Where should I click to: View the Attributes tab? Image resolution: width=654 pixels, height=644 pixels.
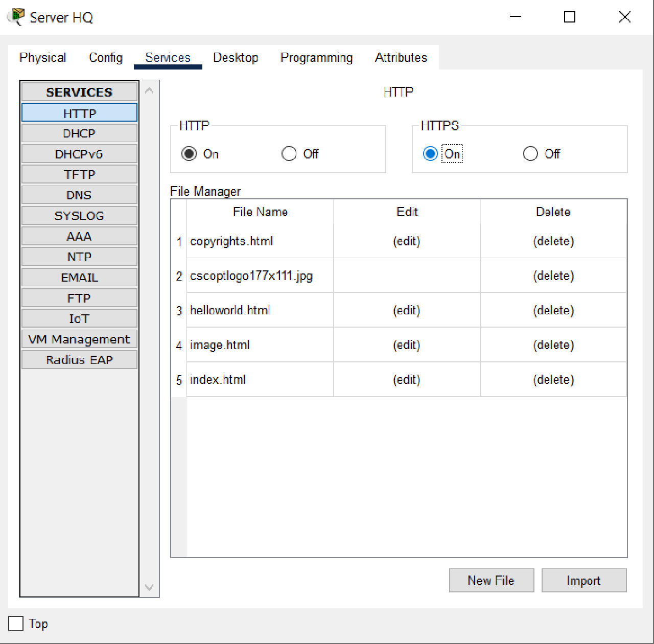coord(401,57)
